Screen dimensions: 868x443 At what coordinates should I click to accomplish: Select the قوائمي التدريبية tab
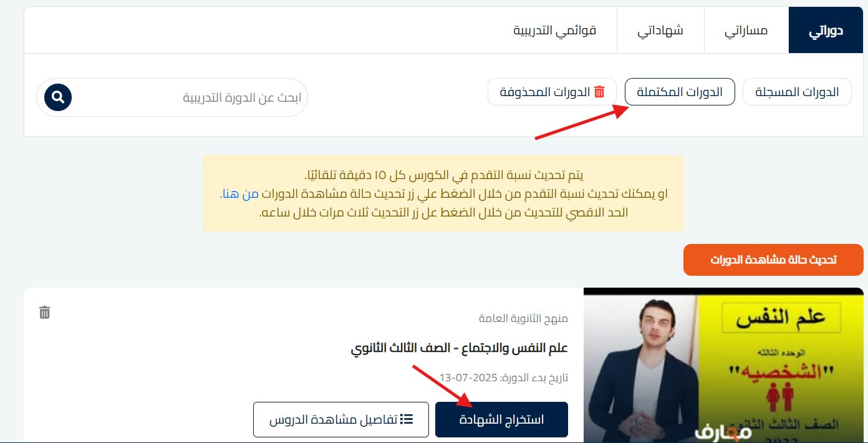pos(554,31)
